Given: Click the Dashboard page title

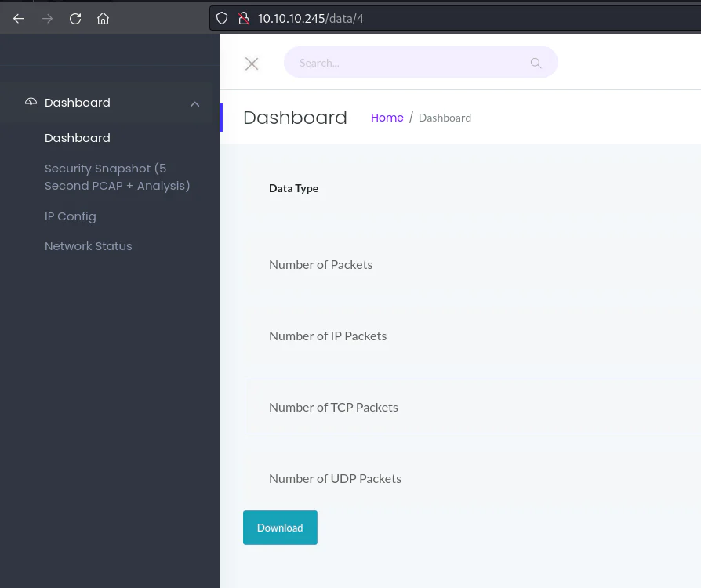Looking at the screenshot, I should pos(295,118).
